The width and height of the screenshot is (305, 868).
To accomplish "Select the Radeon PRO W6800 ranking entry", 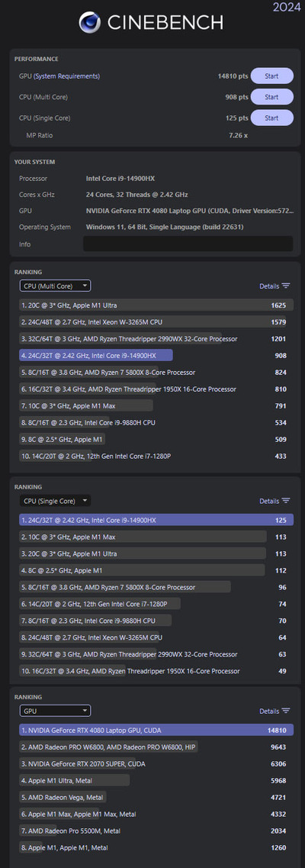I will [109, 747].
